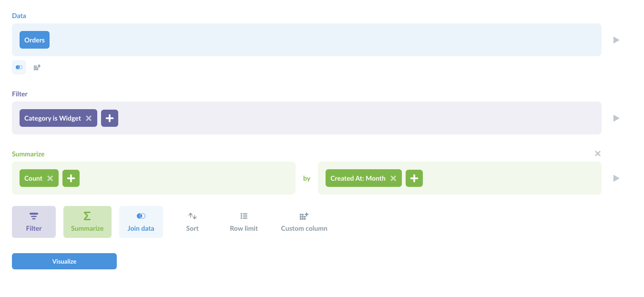Add another grouping next to Created At: Month
Screen dimensions: 644x297
pos(414,178)
